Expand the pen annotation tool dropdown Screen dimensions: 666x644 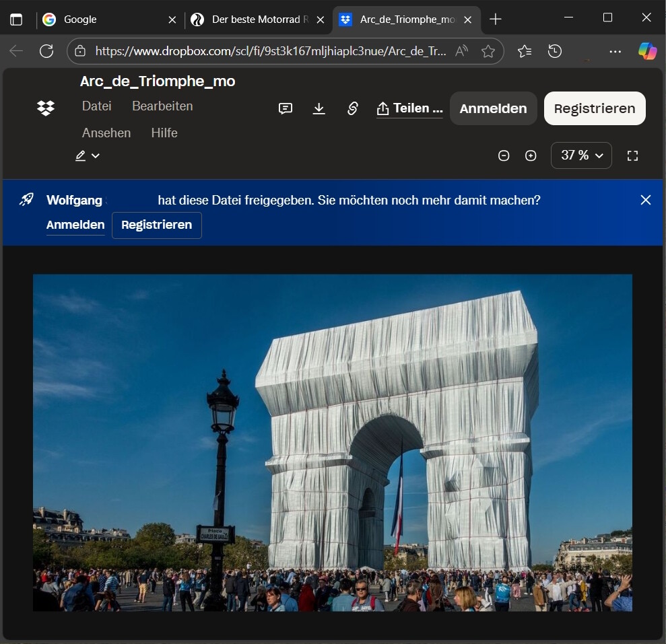[x=88, y=155]
